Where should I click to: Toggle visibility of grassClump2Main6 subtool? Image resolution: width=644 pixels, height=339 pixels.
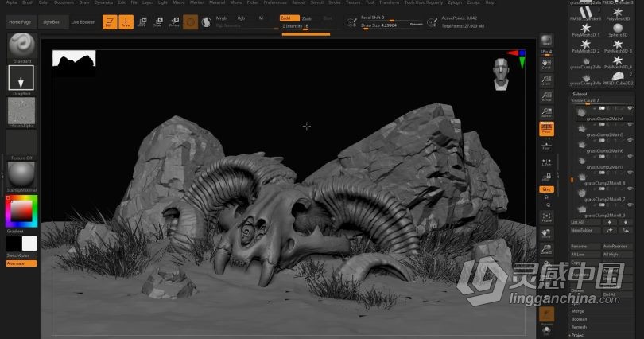click(630, 141)
